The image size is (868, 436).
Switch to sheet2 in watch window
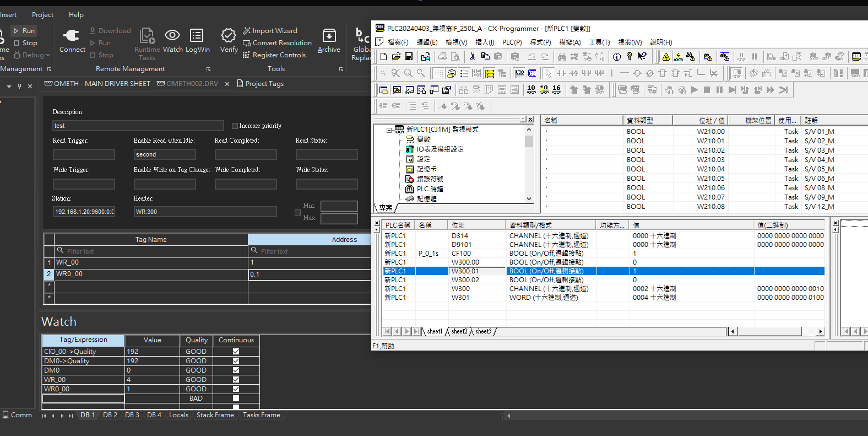pyautogui.click(x=459, y=331)
